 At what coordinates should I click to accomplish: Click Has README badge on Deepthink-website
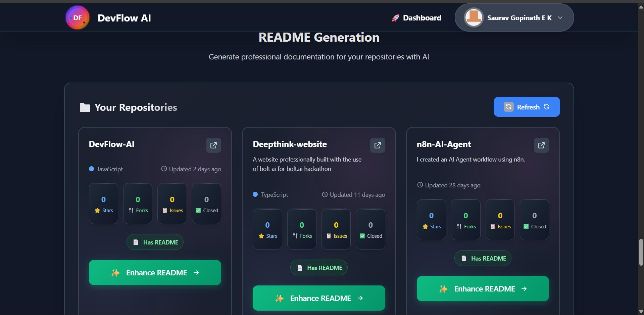pos(319,268)
